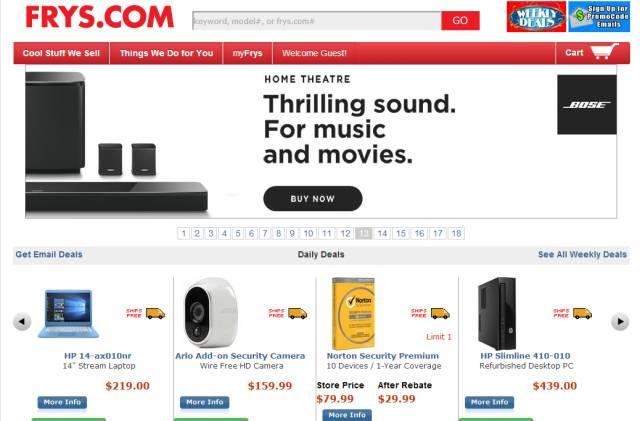Click the FRYS.COM logo
This screenshot has width=640, height=421.
point(100,17)
